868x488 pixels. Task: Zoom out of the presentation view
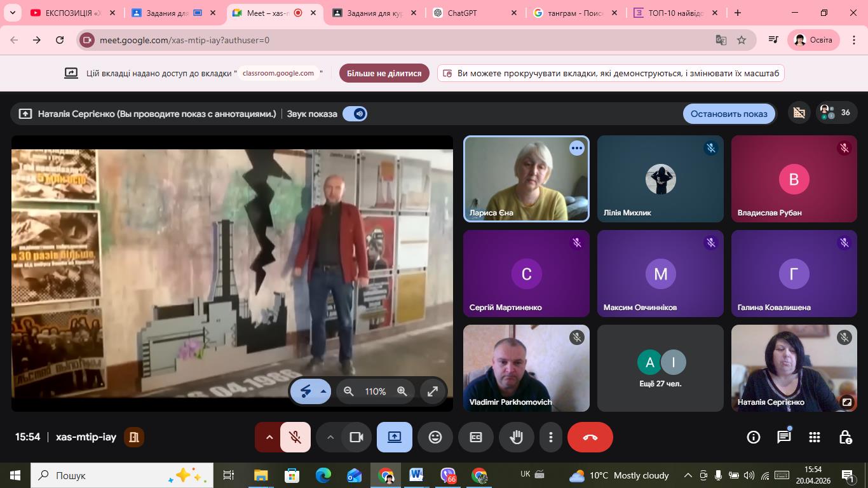(348, 391)
